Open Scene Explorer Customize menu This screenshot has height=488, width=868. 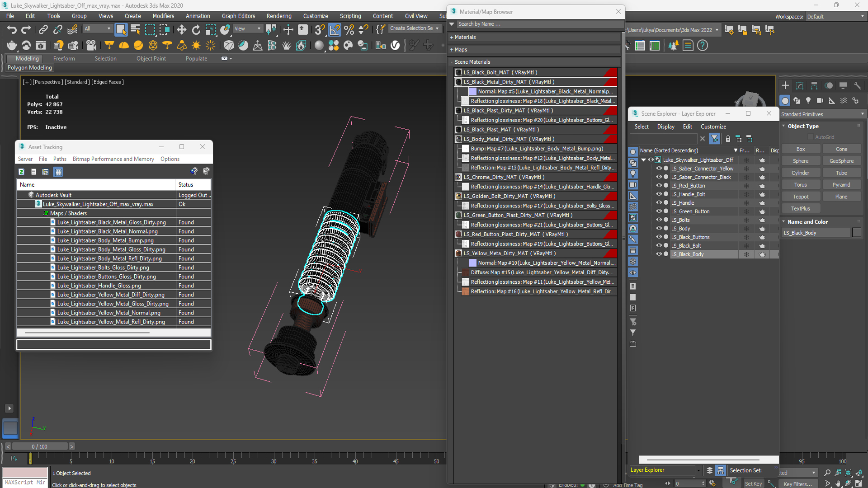[713, 127]
